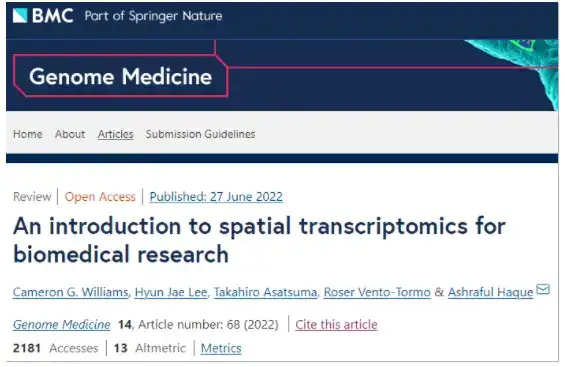Click the article title heading
Screen dimensions: 565x367
click(x=259, y=240)
